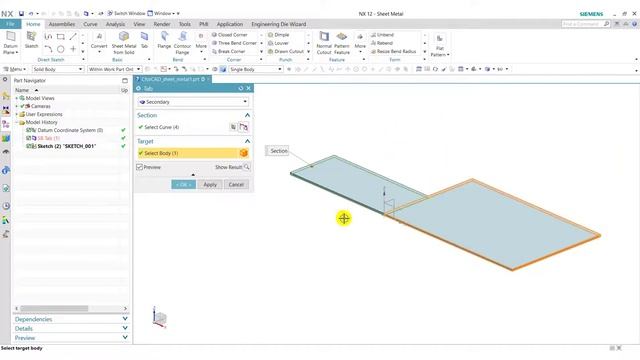Click the Apply button
Viewport: 640px width, 360px height.
pyautogui.click(x=210, y=184)
